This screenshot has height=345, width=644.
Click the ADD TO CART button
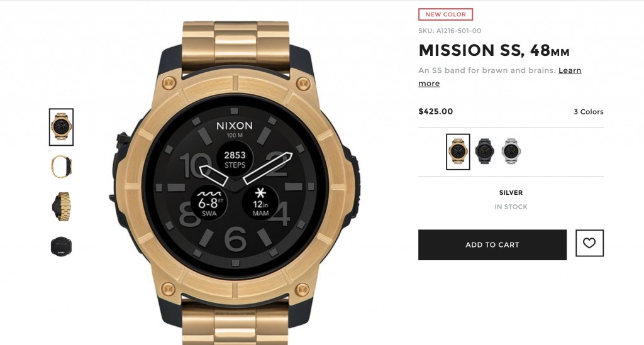click(x=492, y=245)
